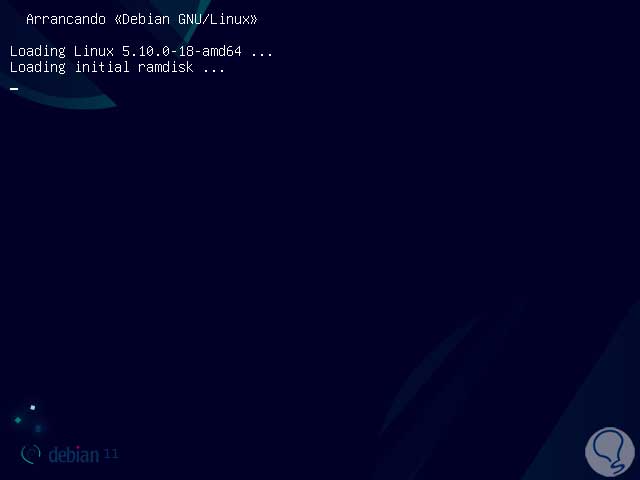Click the Solvetic watermark logo
The image size is (640, 480).
pyautogui.click(x=610, y=452)
